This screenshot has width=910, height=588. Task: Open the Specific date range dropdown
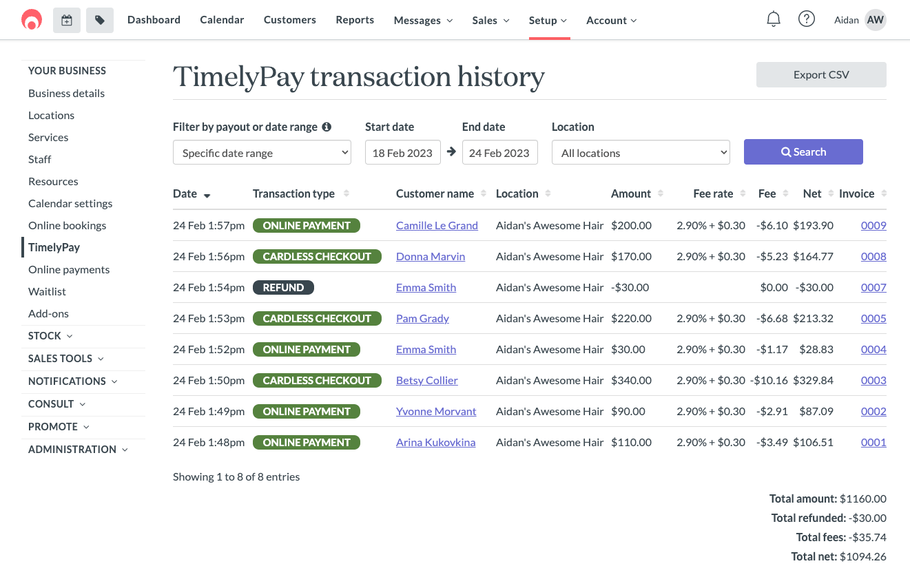(x=262, y=151)
